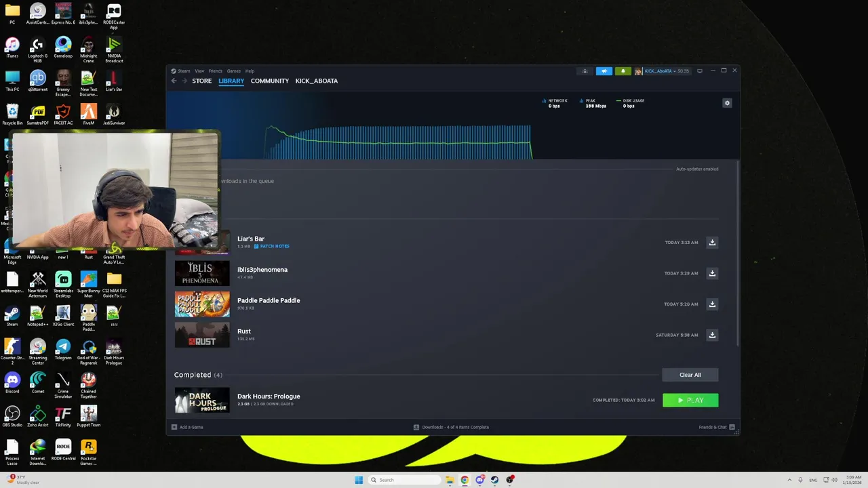Screen dimensions: 868x488
Task: Open Steam from the taskbar
Action: [494, 480]
